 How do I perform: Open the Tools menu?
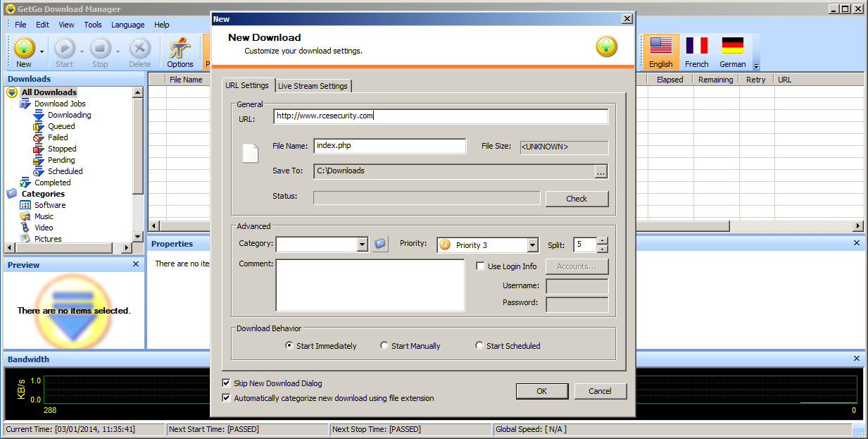point(93,25)
